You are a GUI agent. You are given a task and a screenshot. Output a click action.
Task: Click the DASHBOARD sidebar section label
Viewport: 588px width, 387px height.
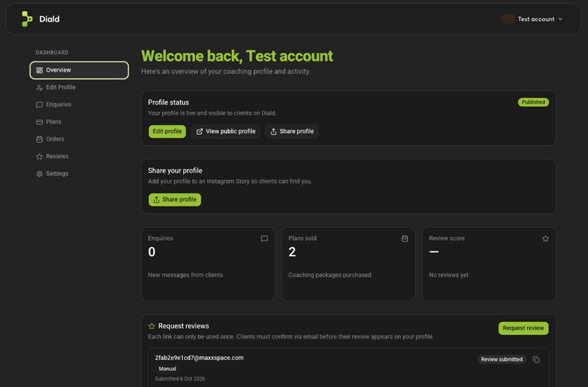(x=52, y=52)
